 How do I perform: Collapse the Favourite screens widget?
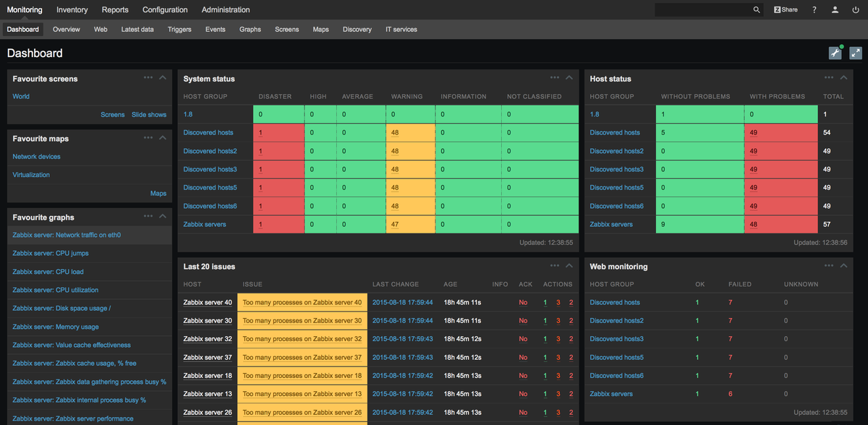tap(163, 77)
